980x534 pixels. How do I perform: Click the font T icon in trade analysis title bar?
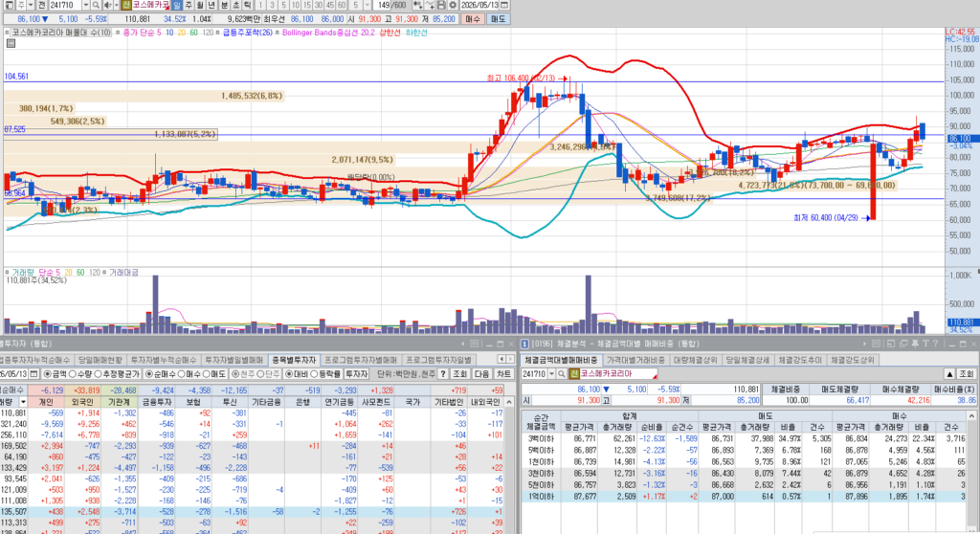point(925,344)
